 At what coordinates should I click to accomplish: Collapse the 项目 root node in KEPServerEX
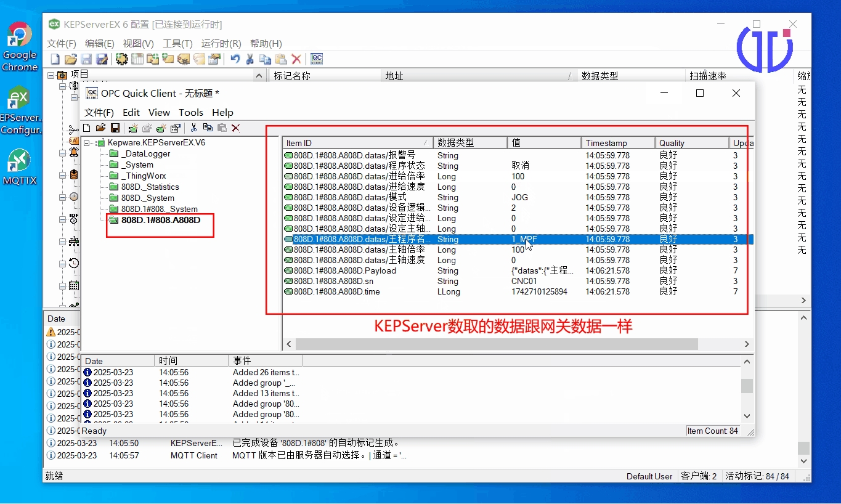[52, 75]
